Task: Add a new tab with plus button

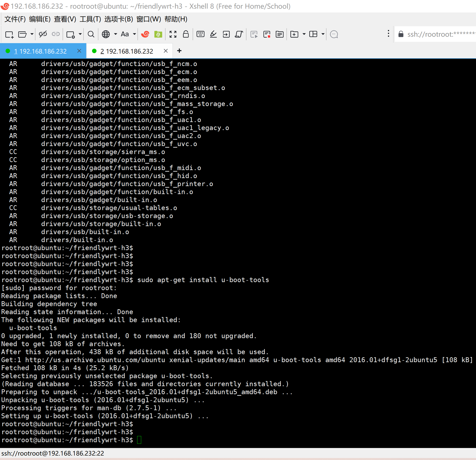Action: [179, 51]
